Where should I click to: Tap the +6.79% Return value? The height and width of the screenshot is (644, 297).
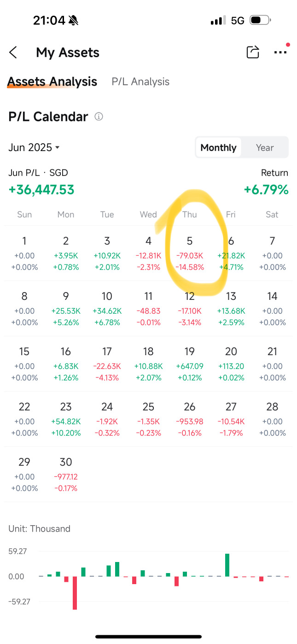(x=266, y=189)
